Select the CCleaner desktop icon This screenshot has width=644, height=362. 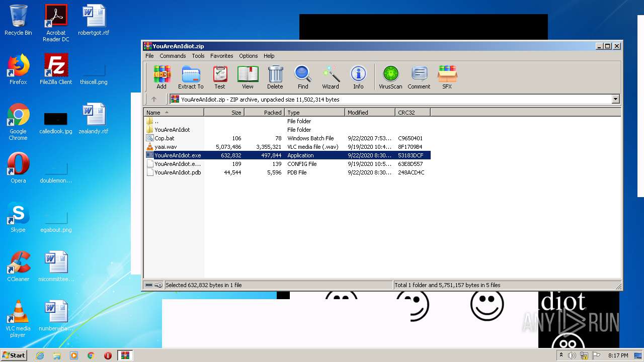18,266
